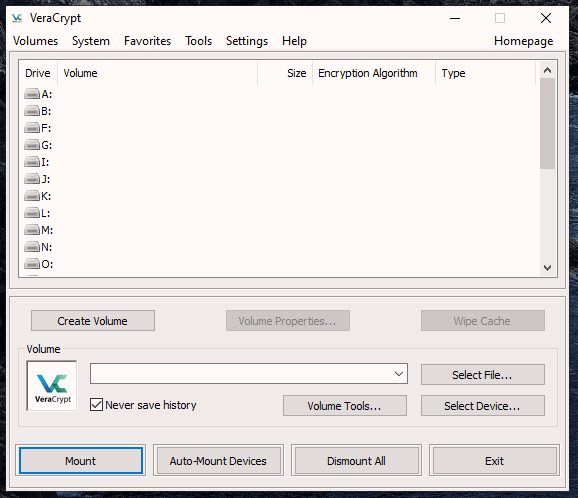Click the Mount button
Viewport: 578px width, 498px height.
pyautogui.click(x=81, y=460)
